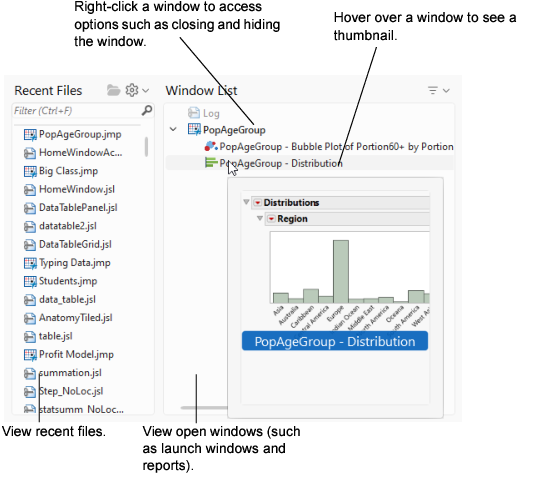Viewport: 545px width, 481px height.
Task: Click the Log script icon
Action: [x=194, y=113]
